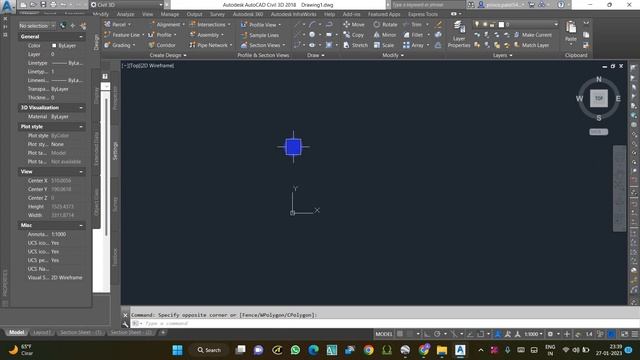Select the Mirror tool

[384, 35]
